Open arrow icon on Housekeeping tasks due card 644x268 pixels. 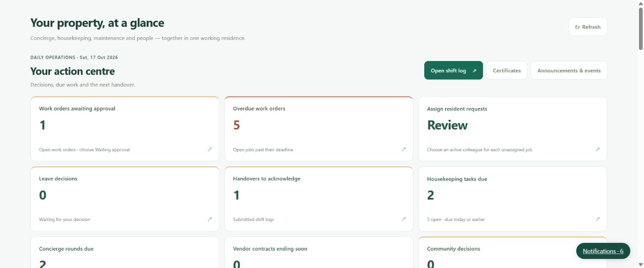[597, 219]
